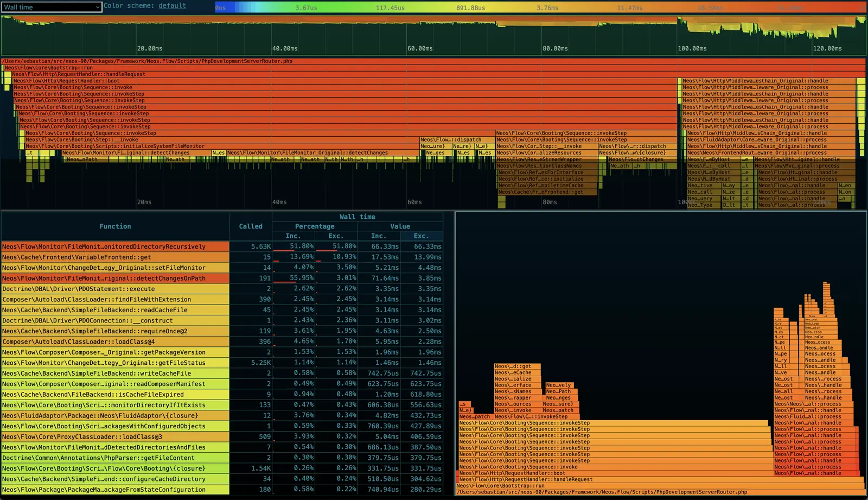Sort by the Exc. column under Percentage

pos(335,236)
